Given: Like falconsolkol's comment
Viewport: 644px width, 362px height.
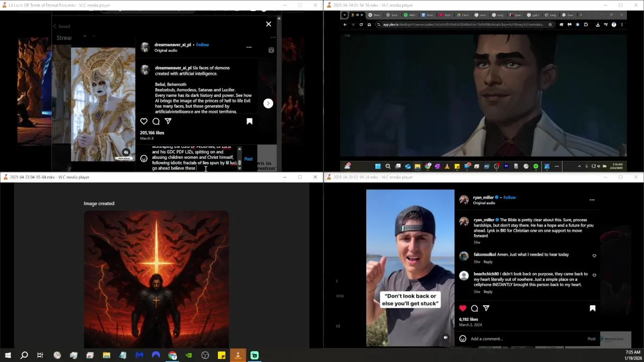Looking at the screenshot, I should (x=594, y=256).
